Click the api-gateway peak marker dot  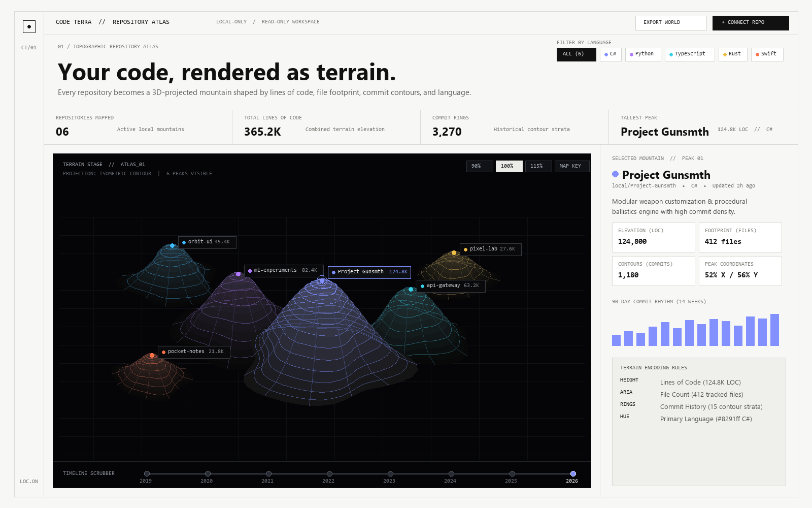[x=411, y=290]
